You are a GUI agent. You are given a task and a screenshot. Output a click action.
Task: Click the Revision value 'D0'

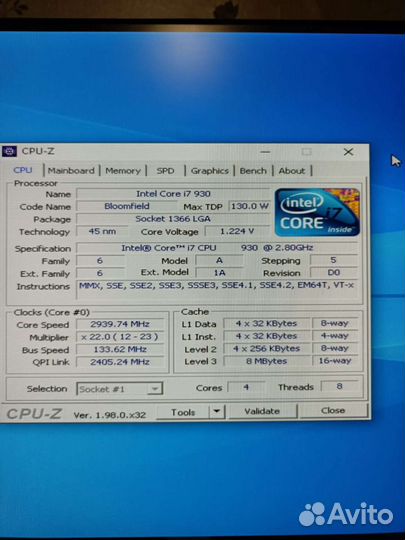(333, 272)
